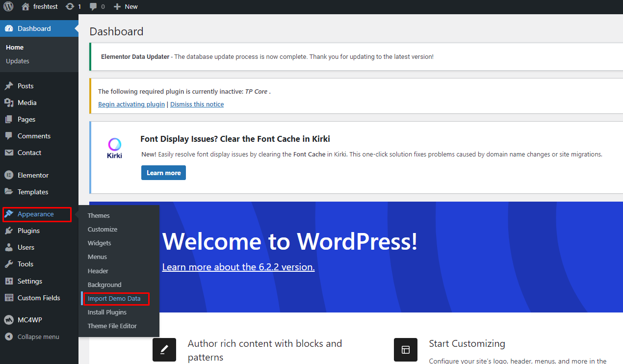This screenshot has width=623, height=364.
Task: Click the Elementor logo icon
Action: (9, 175)
